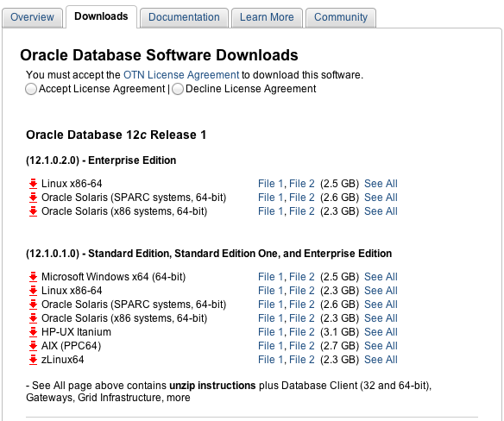Screen dimensions: 504x421
Task: Click download arrow for Linux x86-64 under 12.1.0.1.0
Action: click(x=33, y=291)
